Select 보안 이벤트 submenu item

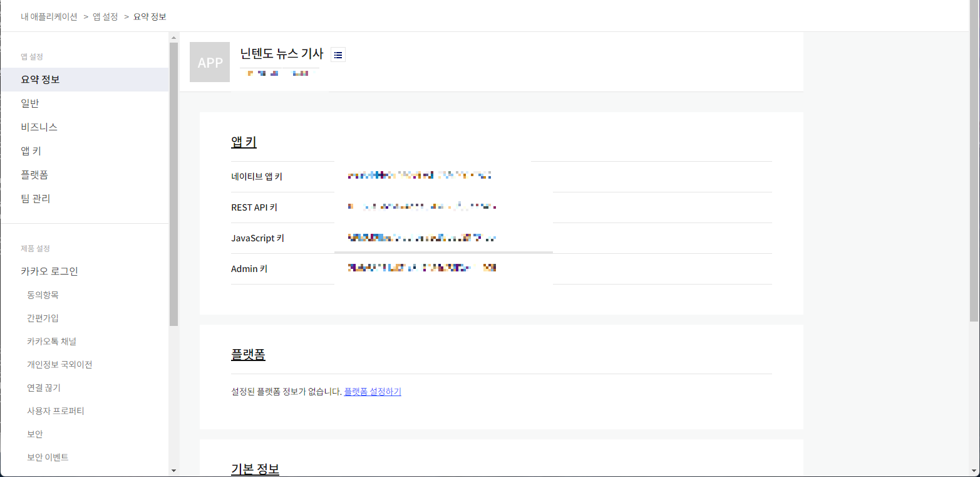(x=48, y=457)
